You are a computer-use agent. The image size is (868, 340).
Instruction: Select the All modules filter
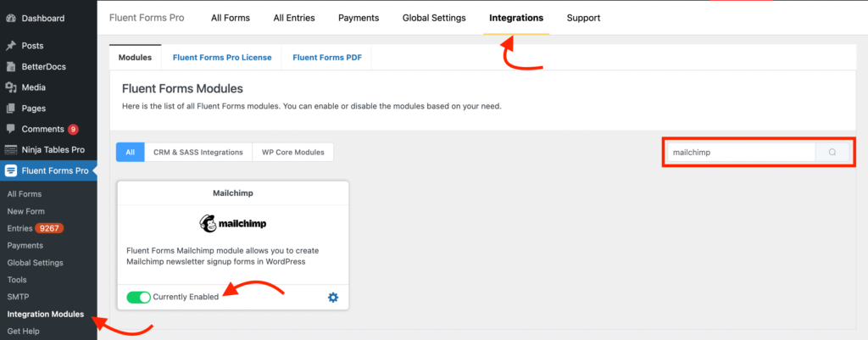(x=130, y=153)
